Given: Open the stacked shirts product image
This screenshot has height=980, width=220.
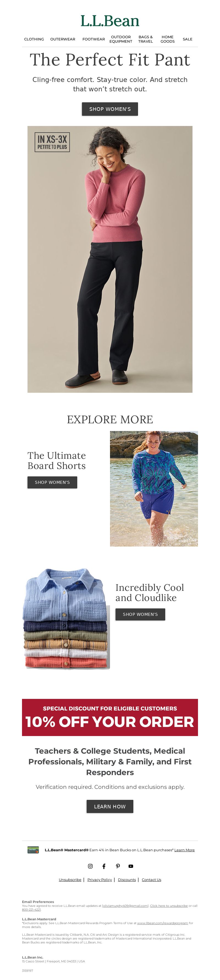Looking at the screenshot, I should (66, 619).
